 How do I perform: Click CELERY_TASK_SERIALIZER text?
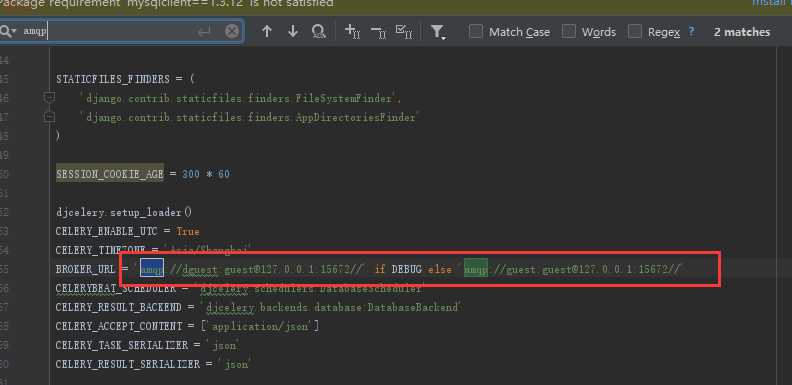[122, 346]
